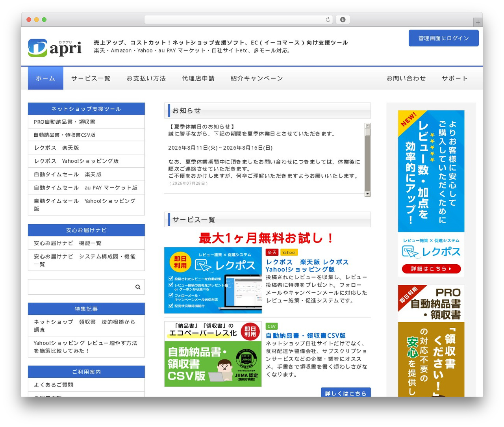Open 安心お届けナビ 機能一覧 link

(x=86, y=243)
